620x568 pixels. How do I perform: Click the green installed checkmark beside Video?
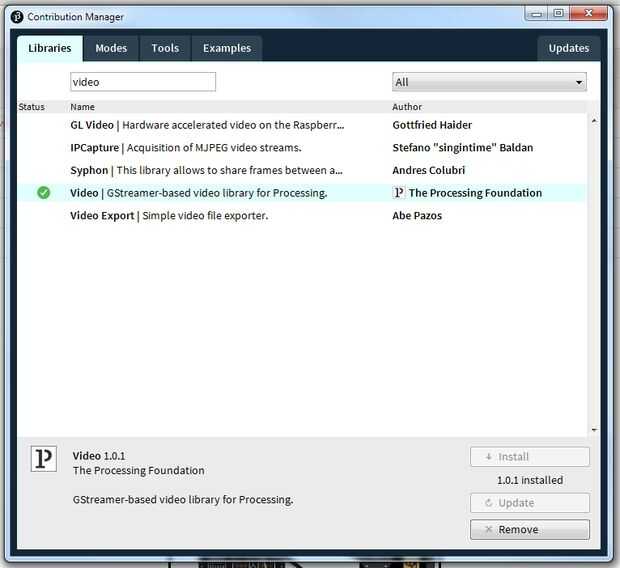pyautogui.click(x=43, y=193)
